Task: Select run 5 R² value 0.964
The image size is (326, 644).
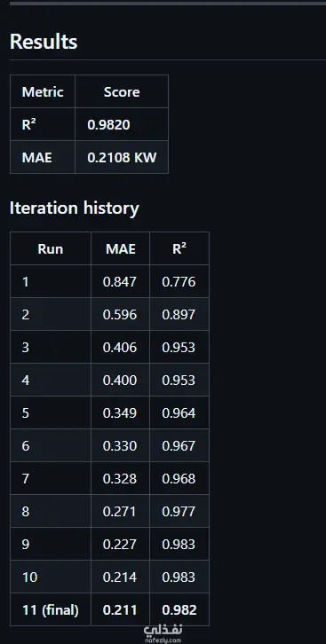Action: tap(179, 413)
